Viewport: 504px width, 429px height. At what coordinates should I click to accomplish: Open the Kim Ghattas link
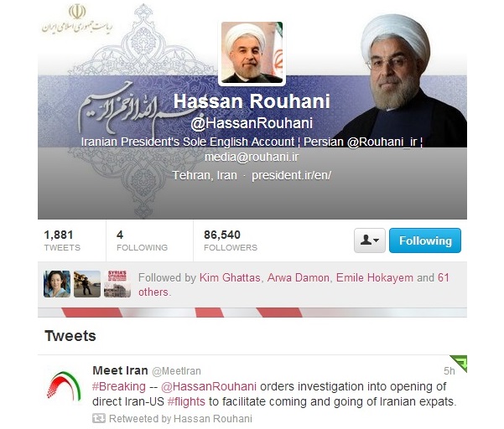[230, 277]
